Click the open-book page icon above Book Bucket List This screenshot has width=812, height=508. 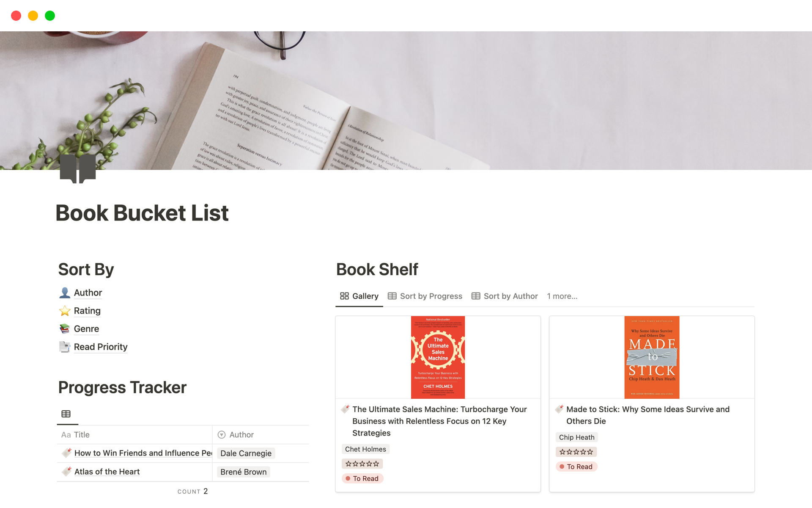[78, 168]
